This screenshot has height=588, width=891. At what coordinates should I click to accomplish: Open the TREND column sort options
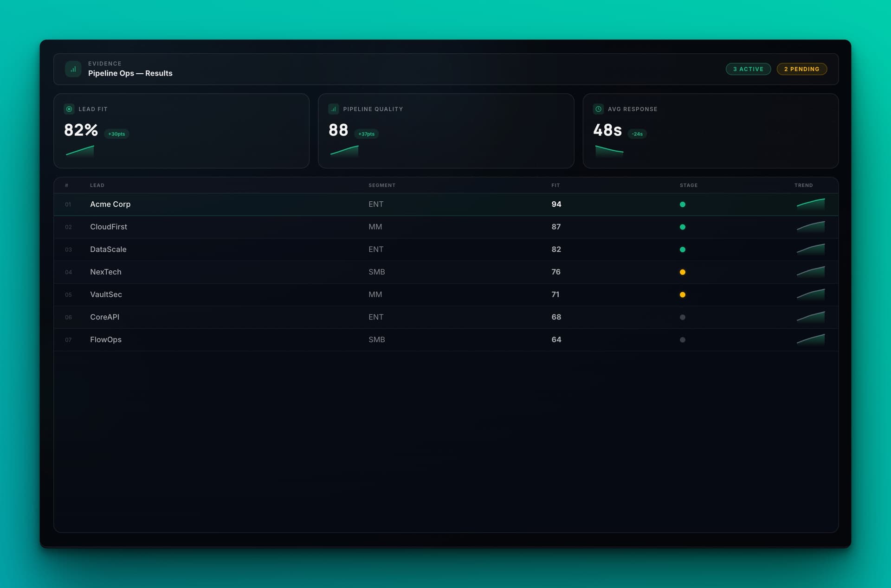pyautogui.click(x=804, y=185)
